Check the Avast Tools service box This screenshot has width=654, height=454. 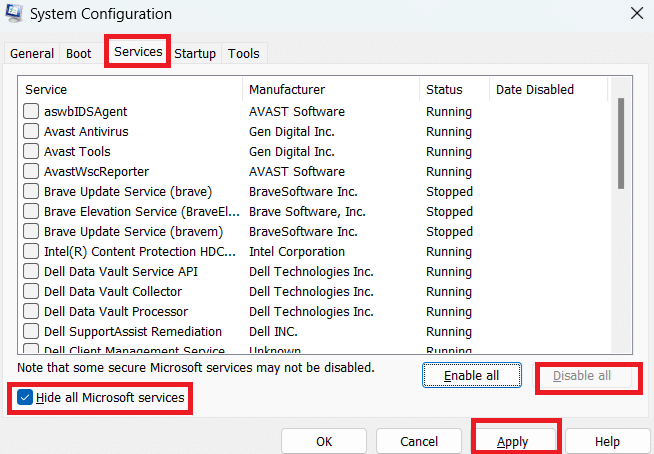tap(31, 152)
